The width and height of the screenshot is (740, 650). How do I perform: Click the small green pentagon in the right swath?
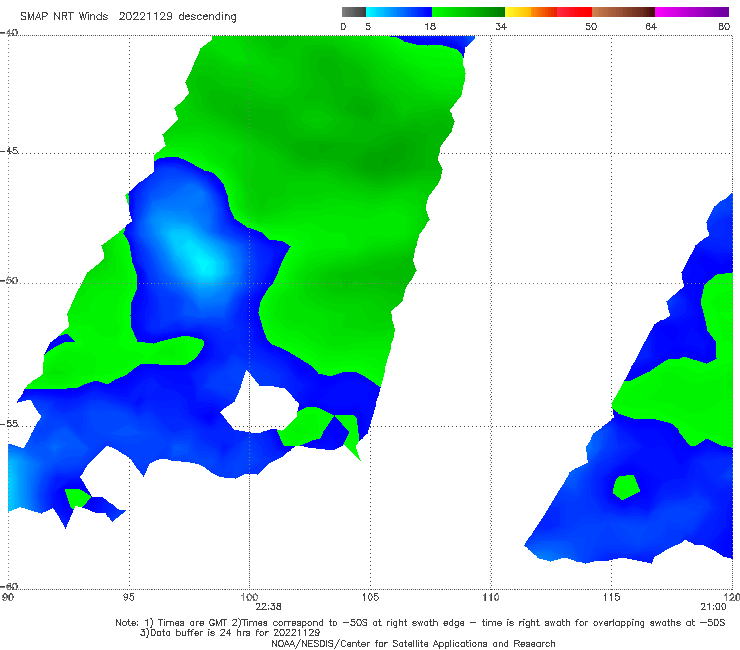(x=626, y=487)
